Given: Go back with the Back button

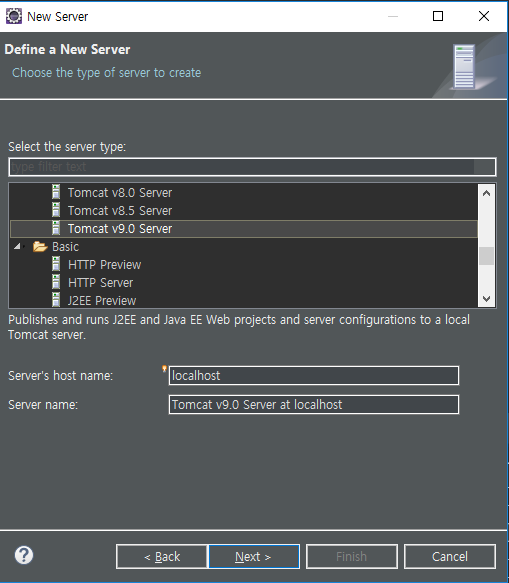Looking at the screenshot, I should pyautogui.click(x=162, y=557).
